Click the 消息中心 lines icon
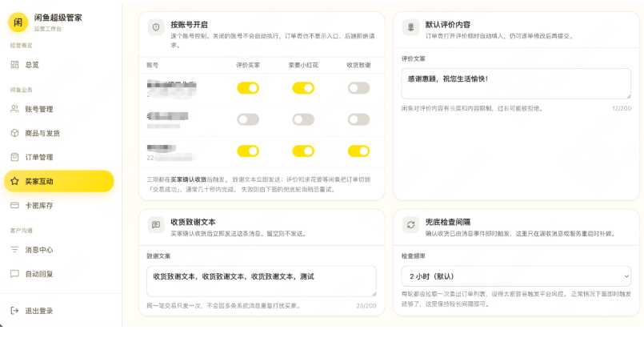The height and width of the screenshot is (338, 644). (14, 250)
